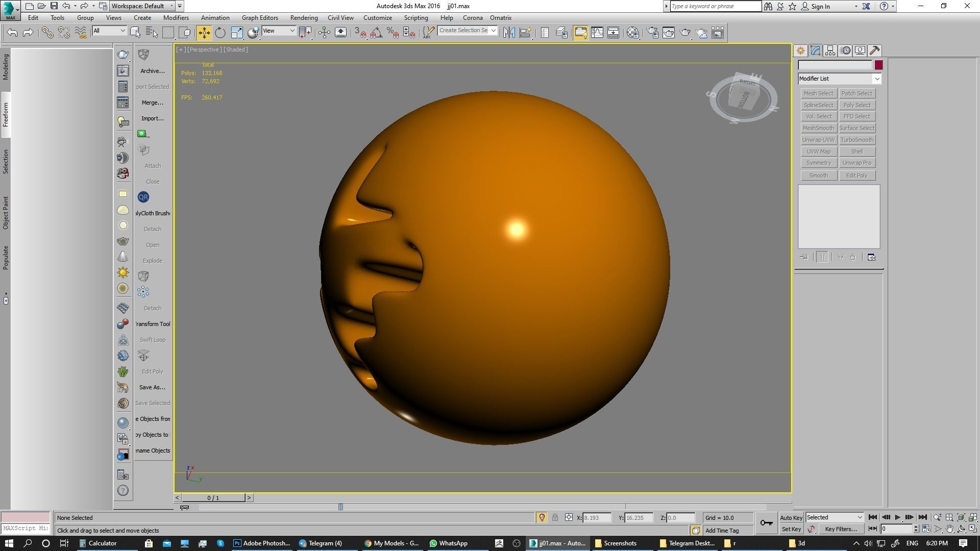
Task: Toggle Absolute/Offset transform type-in mode
Action: coord(569,517)
